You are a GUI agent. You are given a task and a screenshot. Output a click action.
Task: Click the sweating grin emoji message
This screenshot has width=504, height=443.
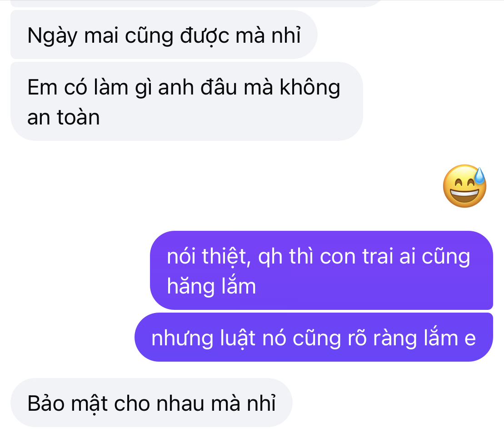point(464,186)
